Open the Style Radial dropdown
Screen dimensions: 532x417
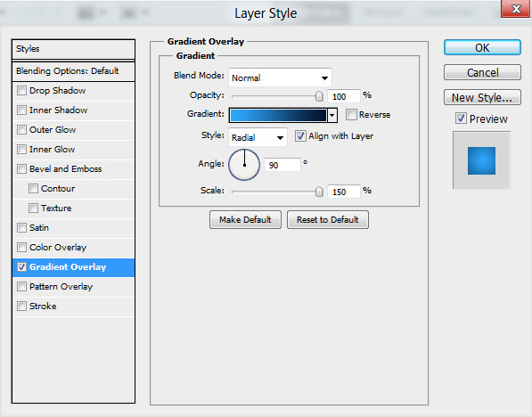258,137
